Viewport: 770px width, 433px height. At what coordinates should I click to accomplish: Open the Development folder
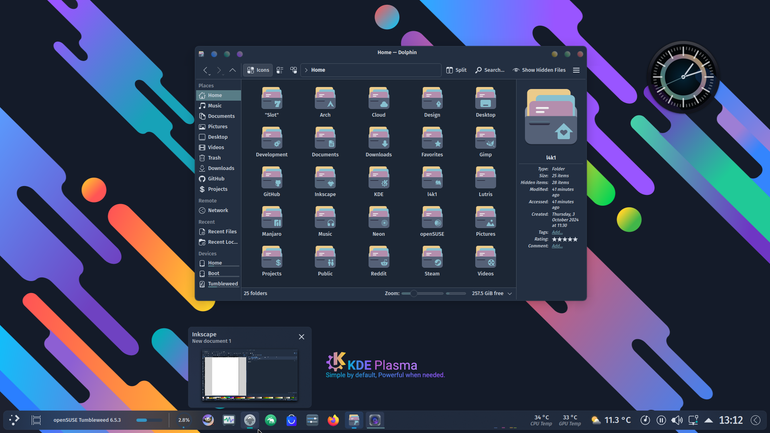[x=272, y=142]
